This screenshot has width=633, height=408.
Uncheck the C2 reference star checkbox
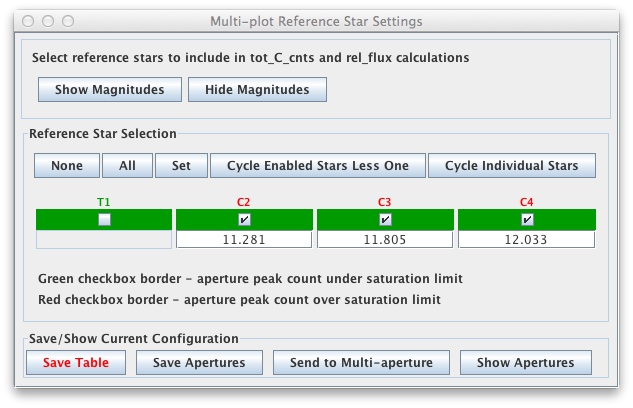click(245, 220)
